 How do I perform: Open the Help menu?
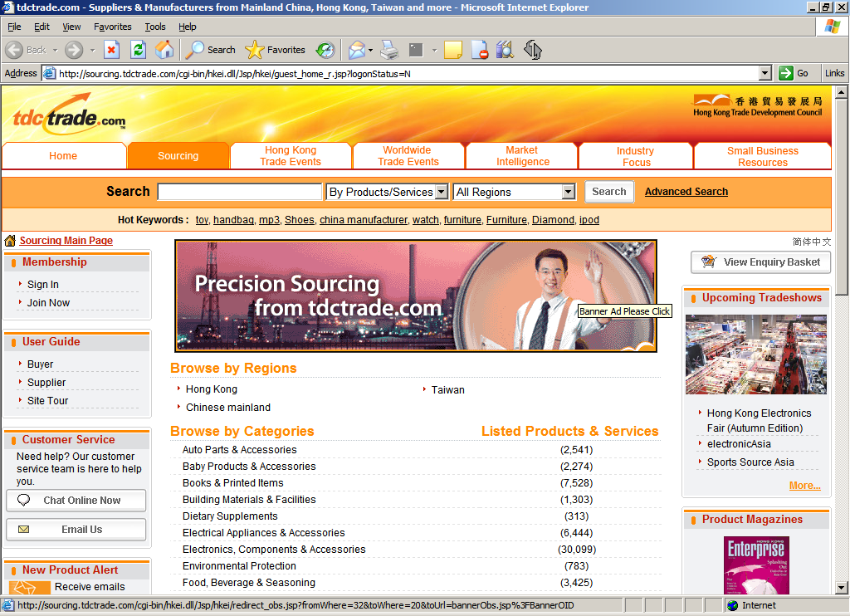point(188,27)
